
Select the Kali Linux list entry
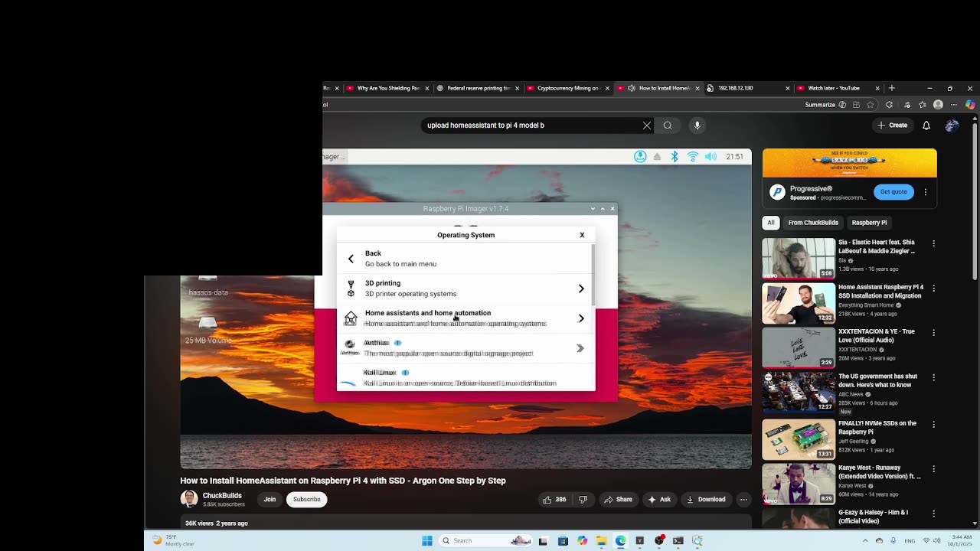point(465,378)
